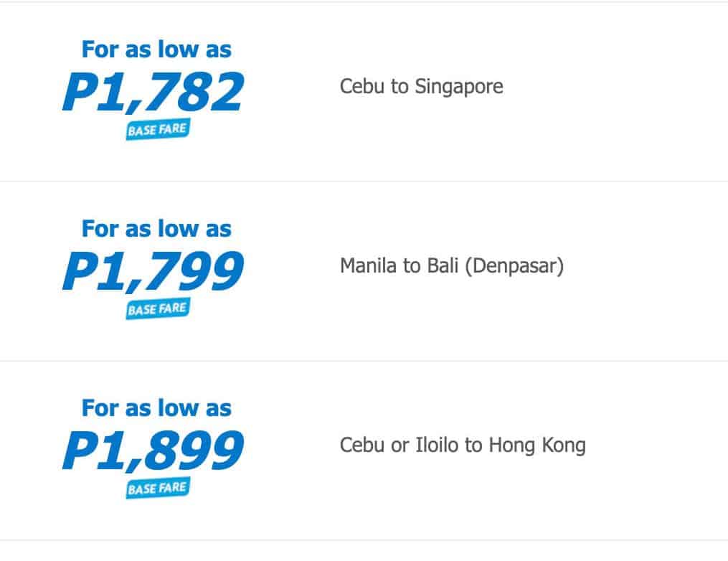Click Iloilo in the Hong Kong route

click(x=438, y=445)
